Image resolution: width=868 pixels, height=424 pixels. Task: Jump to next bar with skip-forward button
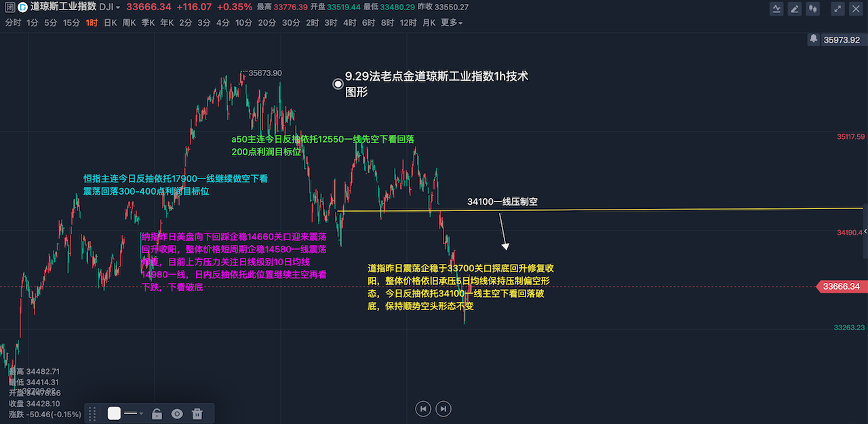443,408
